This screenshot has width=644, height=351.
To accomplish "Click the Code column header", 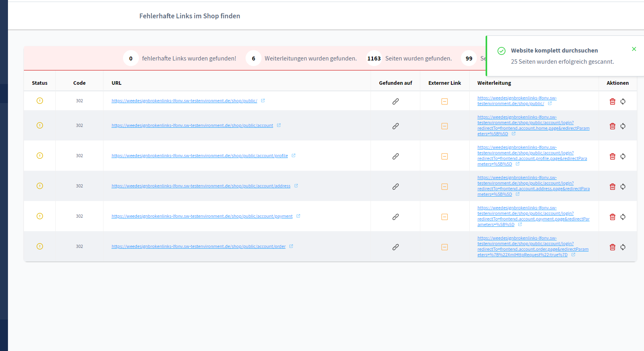I will point(80,83).
